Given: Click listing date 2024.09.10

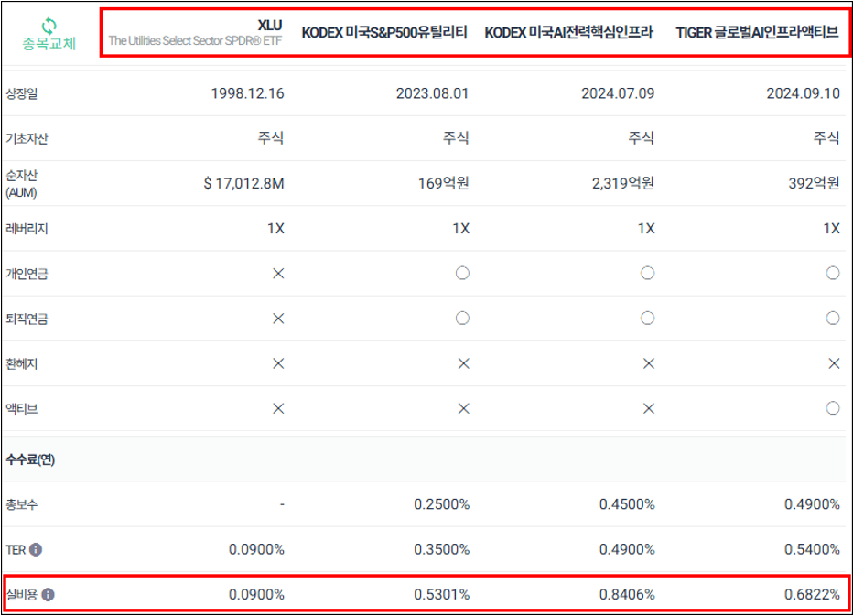Looking at the screenshot, I should [804, 93].
